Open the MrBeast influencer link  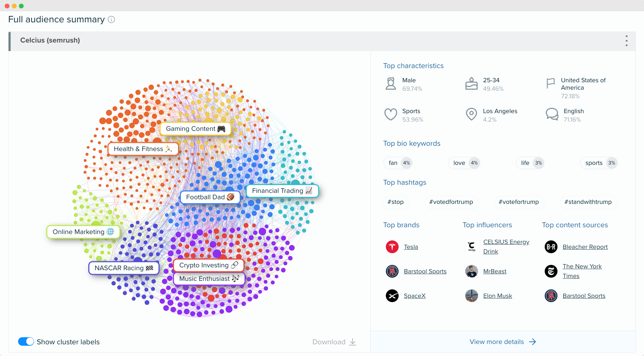495,271
